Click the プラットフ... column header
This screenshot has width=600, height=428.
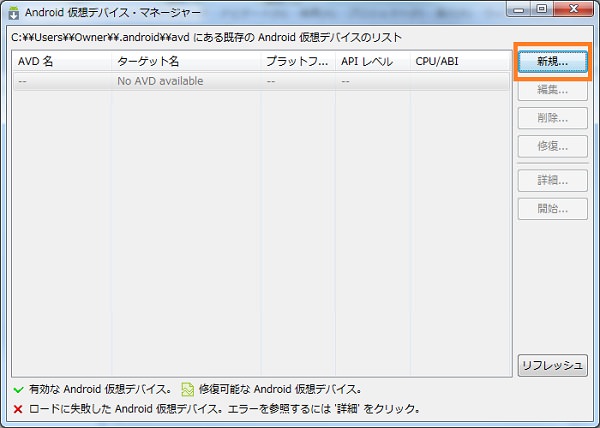coord(298,61)
